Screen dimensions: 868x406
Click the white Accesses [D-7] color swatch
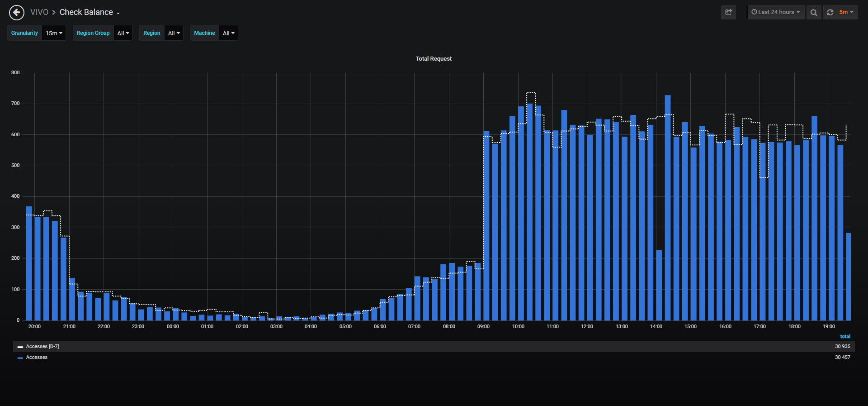point(20,347)
